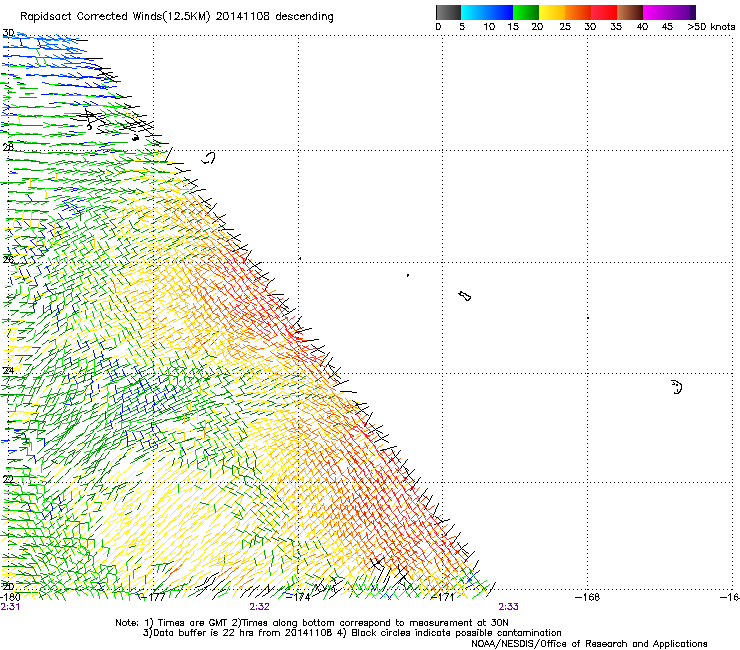
Task: Click the '20141108 descending' date text
Action: (x=275, y=17)
